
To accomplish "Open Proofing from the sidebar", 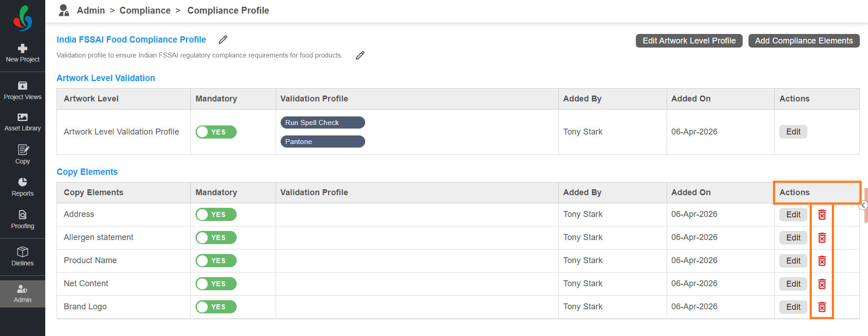I will tap(23, 220).
